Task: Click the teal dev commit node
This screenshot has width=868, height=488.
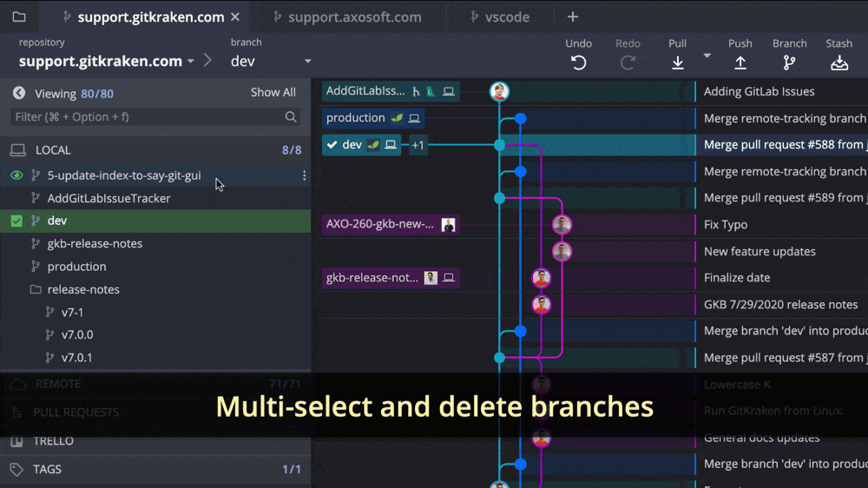Action: click(499, 145)
